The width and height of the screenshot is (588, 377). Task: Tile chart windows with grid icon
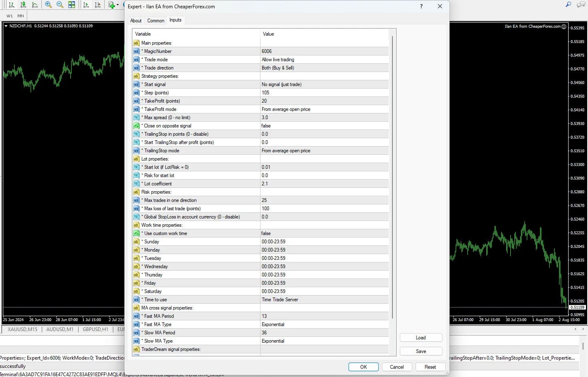click(72, 5)
